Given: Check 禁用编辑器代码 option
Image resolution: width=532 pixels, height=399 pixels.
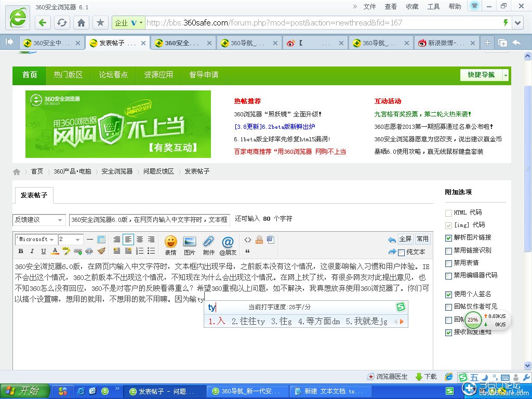Looking at the screenshot, I should point(448,276).
